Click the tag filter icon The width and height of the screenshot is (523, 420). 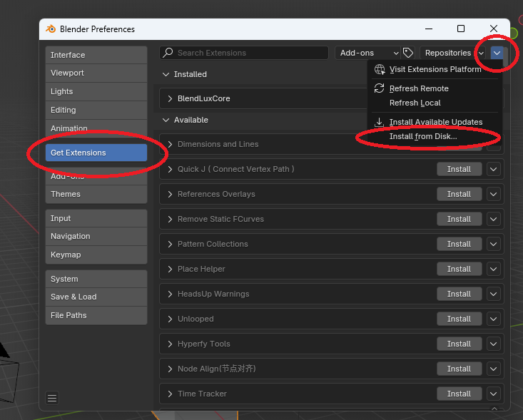coord(408,53)
